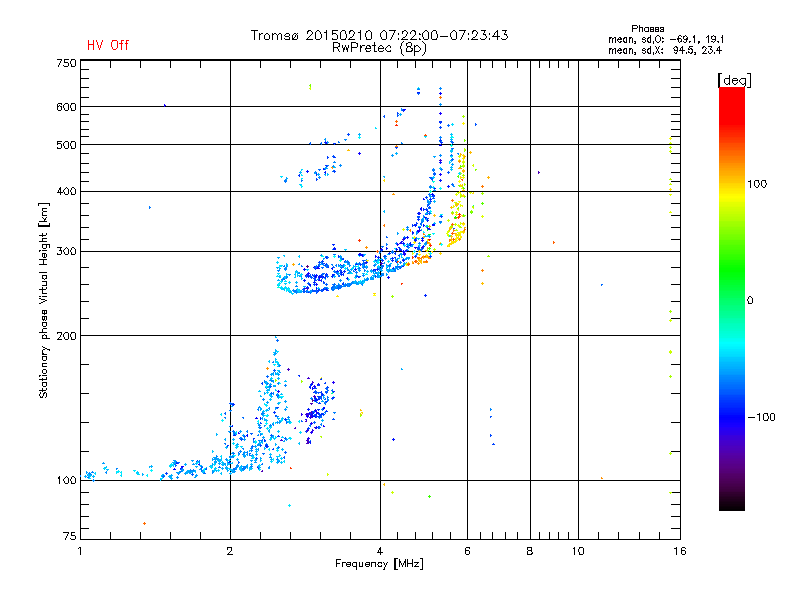Click the x-axis label '16'
800x600 pixels.
pyautogui.click(x=680, y=551)
